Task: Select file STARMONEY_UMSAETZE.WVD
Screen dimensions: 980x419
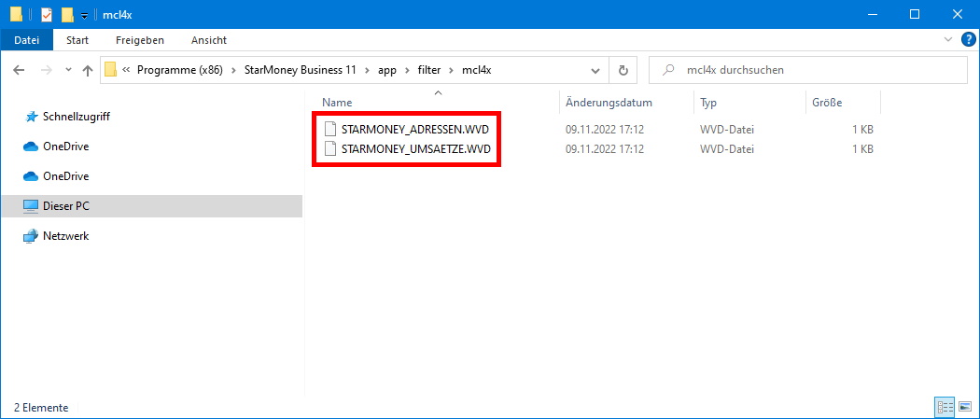Action: [x=416, y=149]
